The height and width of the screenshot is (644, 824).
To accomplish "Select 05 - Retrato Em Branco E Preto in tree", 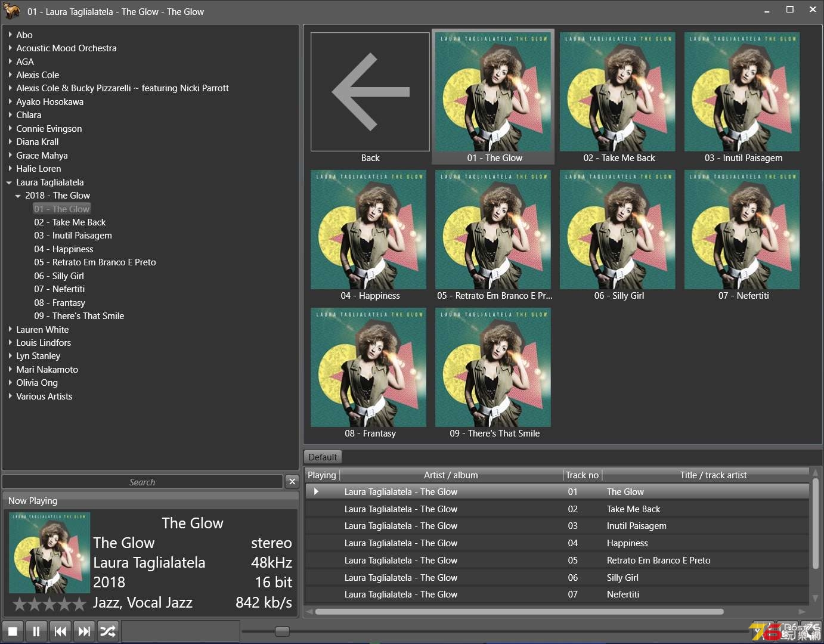I will point(95,262).
